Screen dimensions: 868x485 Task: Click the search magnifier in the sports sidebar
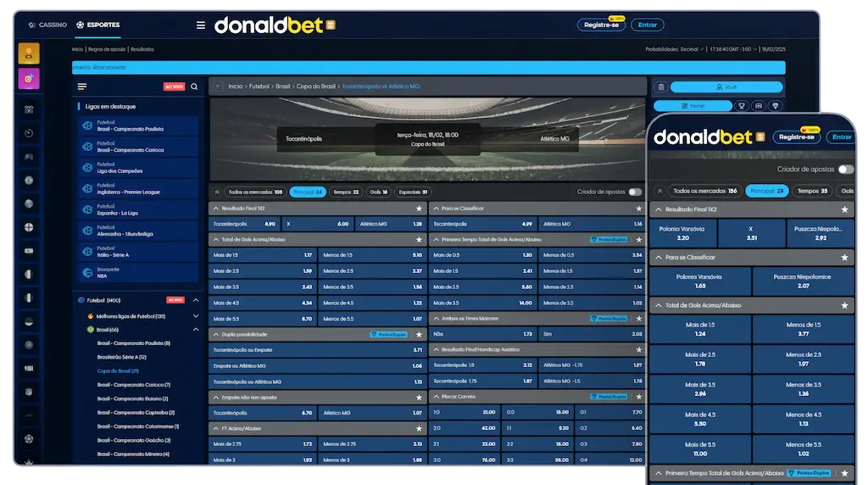[194, 86]
